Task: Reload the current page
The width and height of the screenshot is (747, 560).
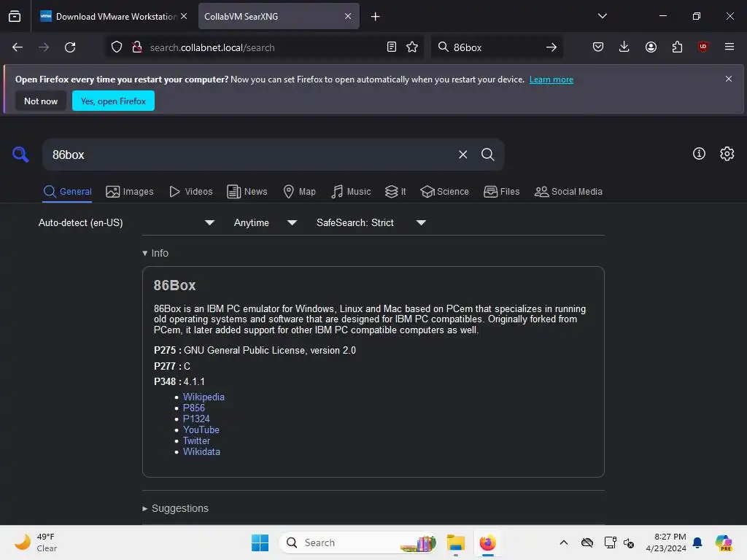Action: click(x=70, y=47)
